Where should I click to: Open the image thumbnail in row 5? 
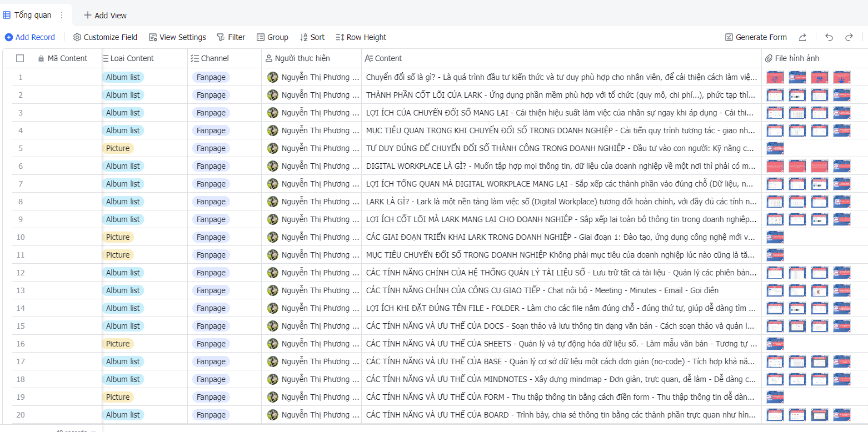[x=775, y=148]
